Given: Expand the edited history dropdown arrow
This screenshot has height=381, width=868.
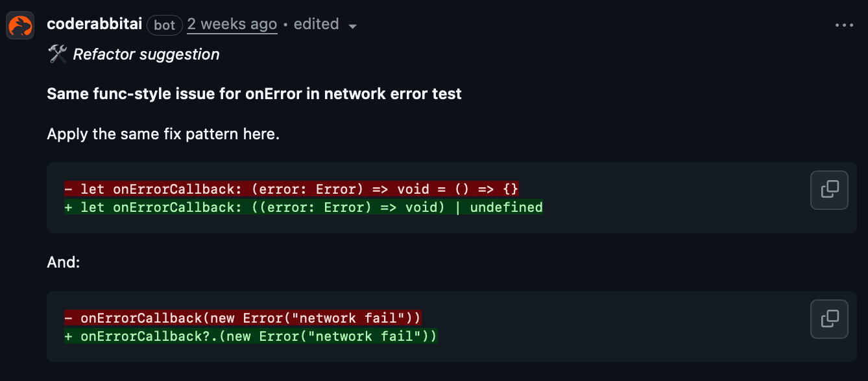Looking at the screenshot, I should click(x=353, y=27).
